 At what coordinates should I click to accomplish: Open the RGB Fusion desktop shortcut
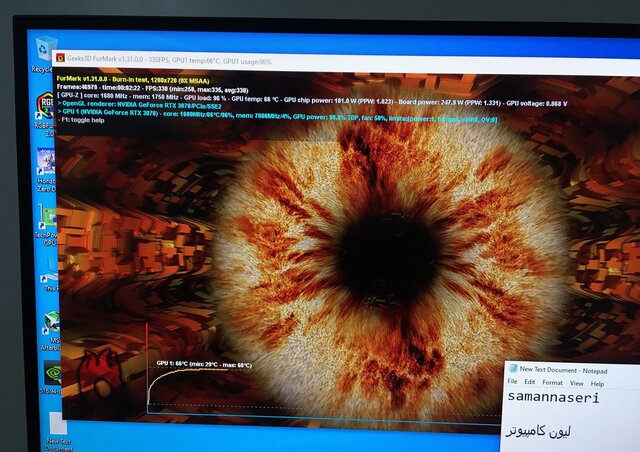pos(46,106)
